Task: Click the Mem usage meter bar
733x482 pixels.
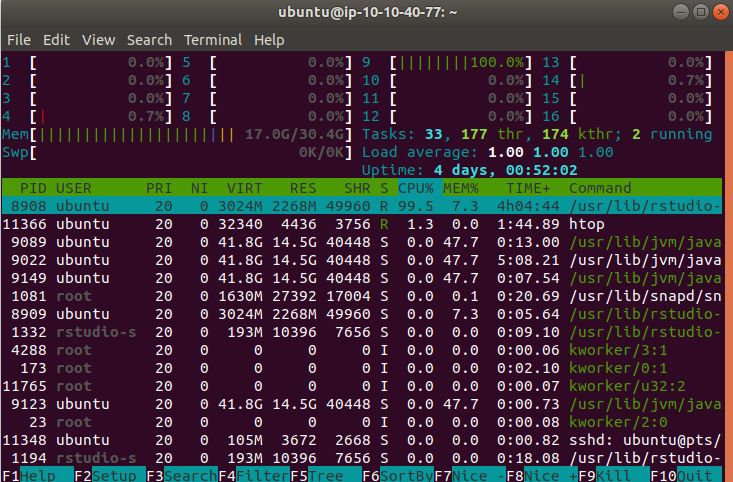Action: [177, 135]
